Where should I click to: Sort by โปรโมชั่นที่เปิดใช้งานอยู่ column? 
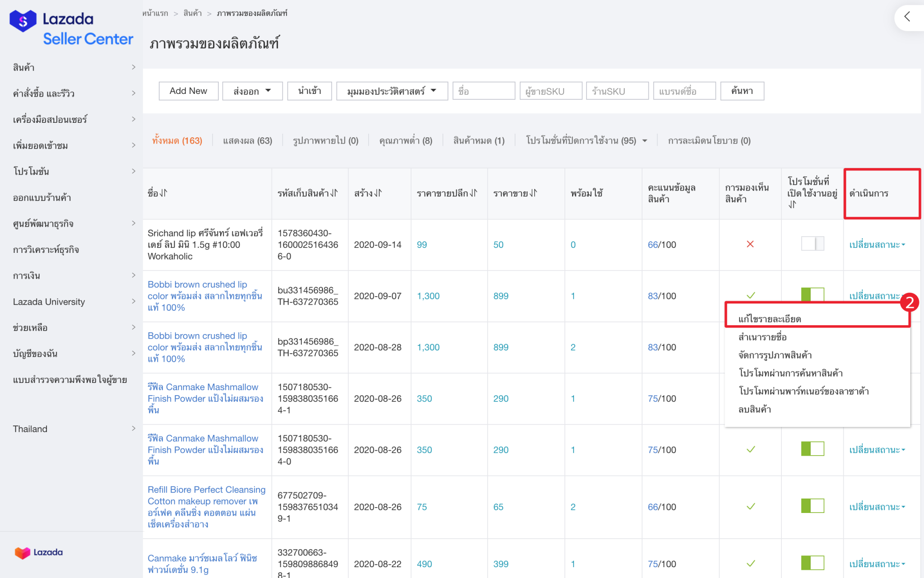792,205
